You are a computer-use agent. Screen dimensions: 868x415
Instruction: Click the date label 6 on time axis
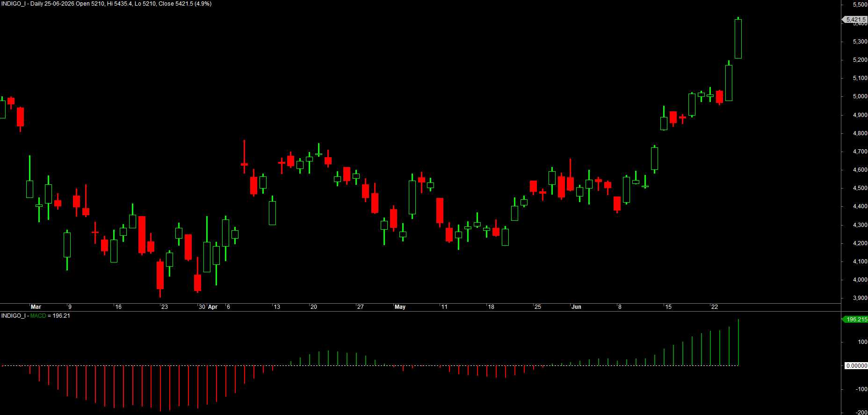228,307
